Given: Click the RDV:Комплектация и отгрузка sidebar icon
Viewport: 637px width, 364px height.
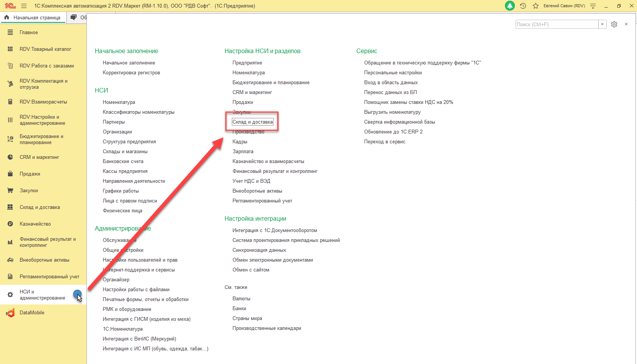Looking at the screenshot, I should click(10, 84).
